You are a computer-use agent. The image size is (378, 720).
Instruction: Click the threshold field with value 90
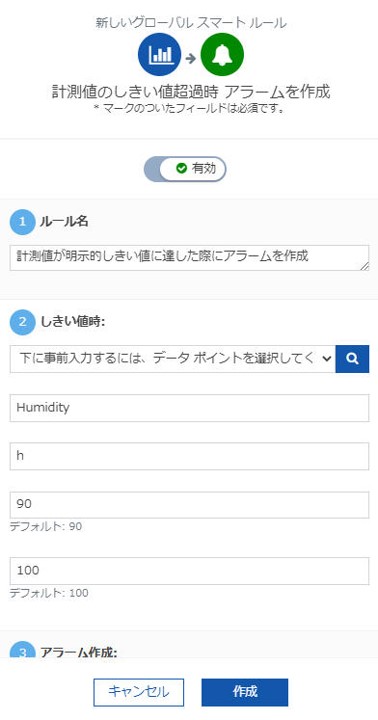pyautogui.click(x=189, y=505)
